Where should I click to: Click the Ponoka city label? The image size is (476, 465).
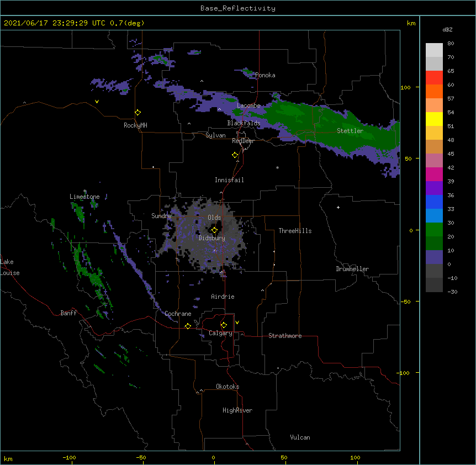click(x=265, y=75)
